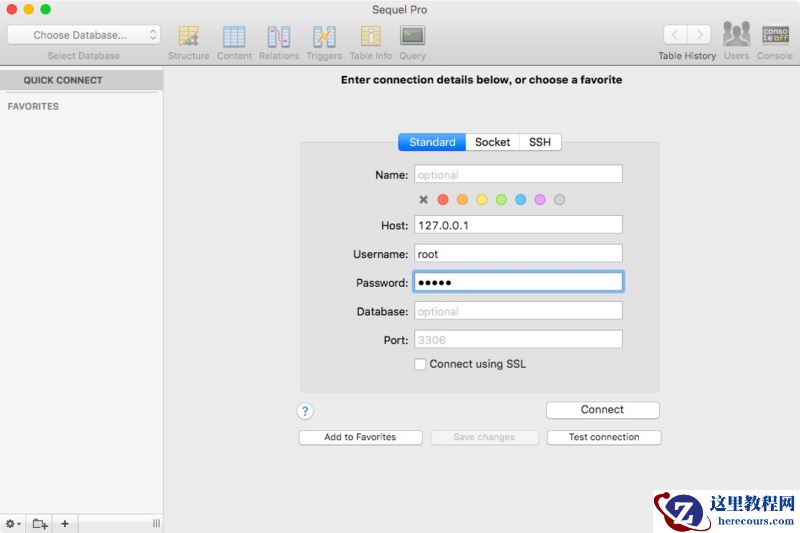
Task: Open the Users management icon
Action: pyautogui.click(x=736, y=34)
